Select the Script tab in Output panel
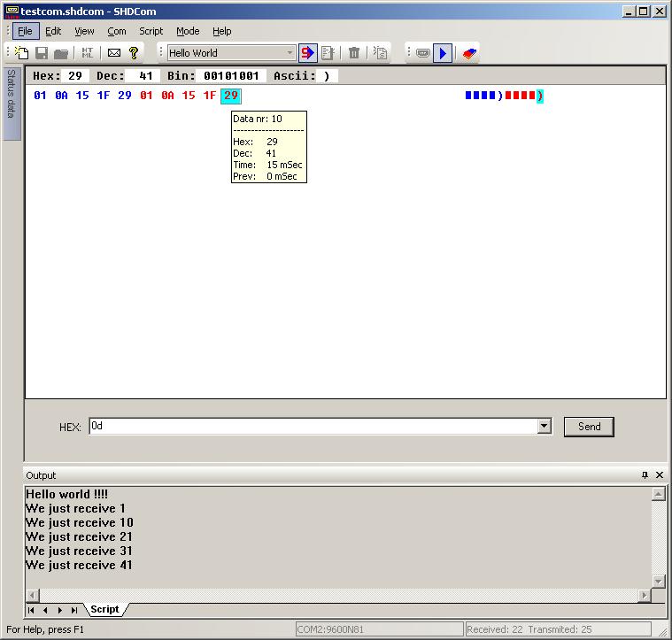The height and width of the screenshot is (640, 672). (x=104, y=609)
